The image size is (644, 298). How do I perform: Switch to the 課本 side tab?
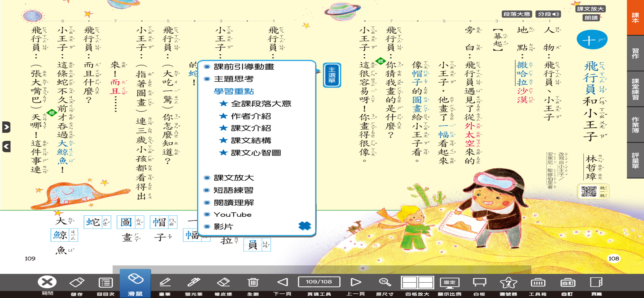[635, 18]
